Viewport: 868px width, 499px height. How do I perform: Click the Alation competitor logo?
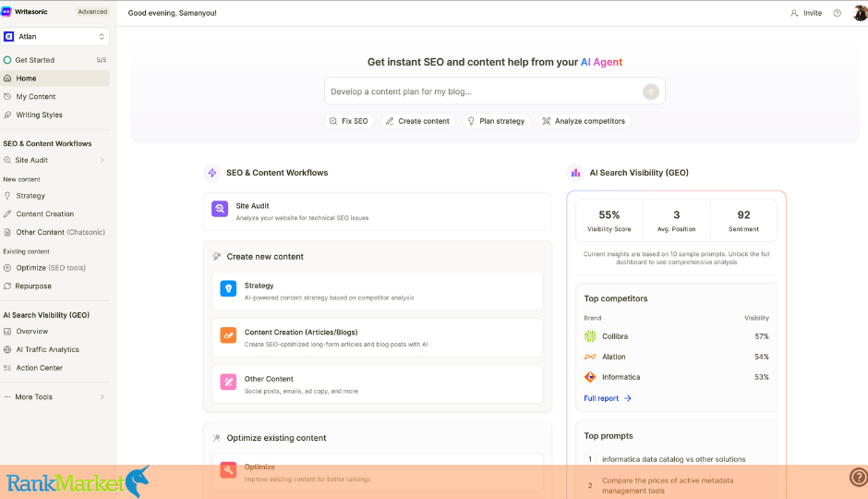pyautogui.click(x=590, y=357)
